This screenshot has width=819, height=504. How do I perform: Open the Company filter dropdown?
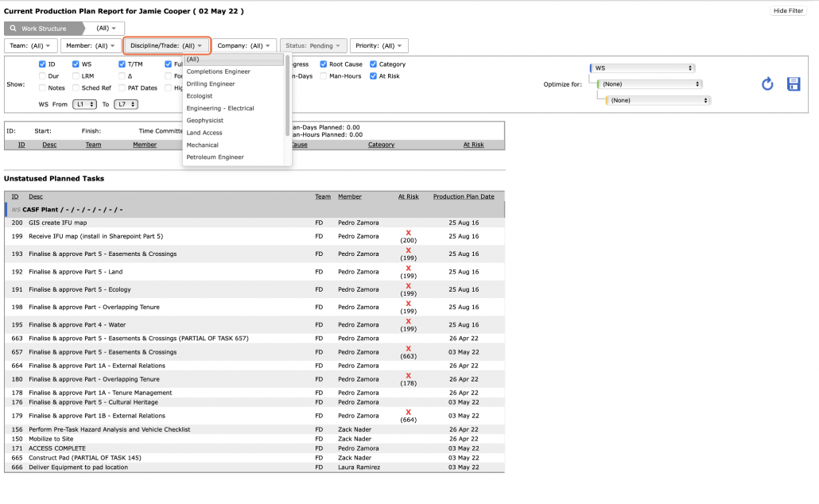point(244,46)
